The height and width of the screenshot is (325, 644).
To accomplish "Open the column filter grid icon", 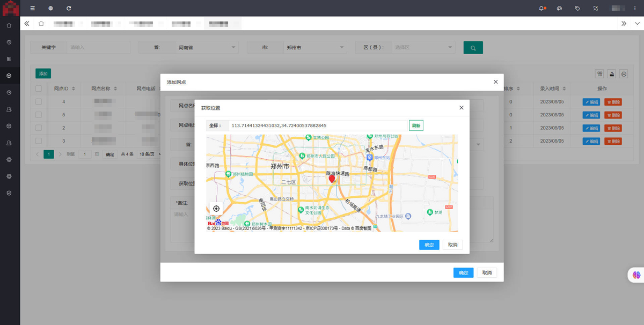I will tap(600, 74).
